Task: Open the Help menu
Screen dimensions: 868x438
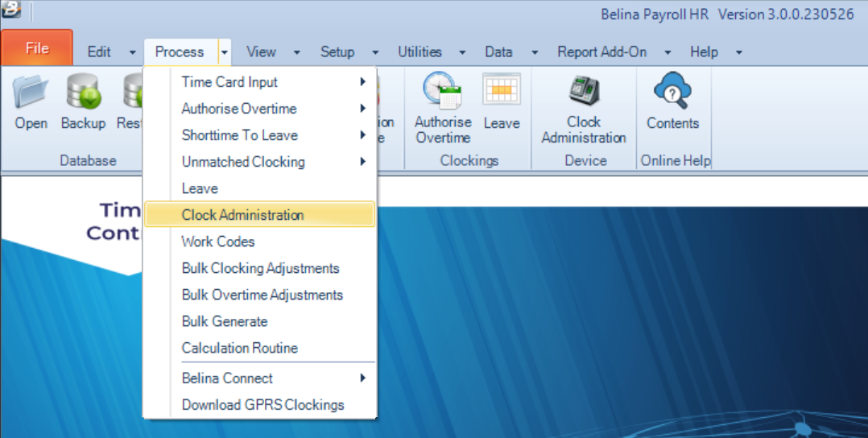Action: (x=704, y=52)
